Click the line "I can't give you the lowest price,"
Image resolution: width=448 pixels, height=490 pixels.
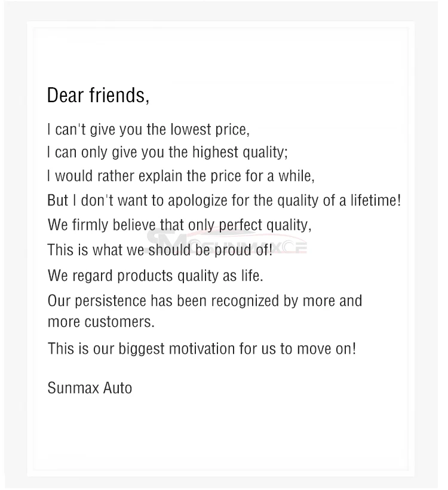point(148,129)
